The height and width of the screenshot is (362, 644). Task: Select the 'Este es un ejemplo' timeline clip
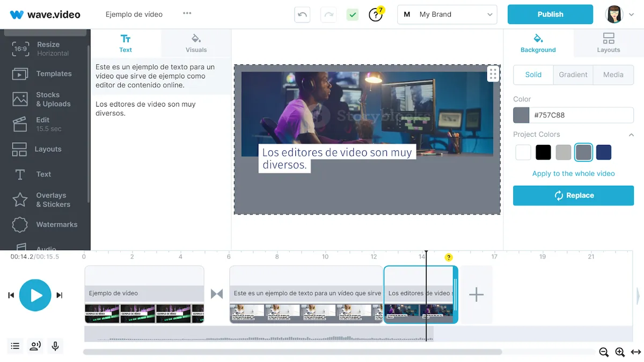pos(306,294)
